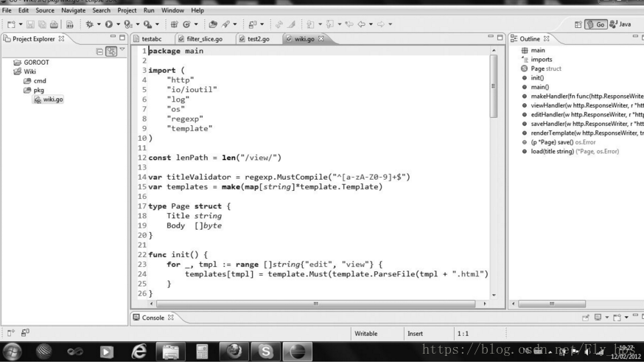
Task: Click the Forward navigation arrow
Action: click(381, 24)
